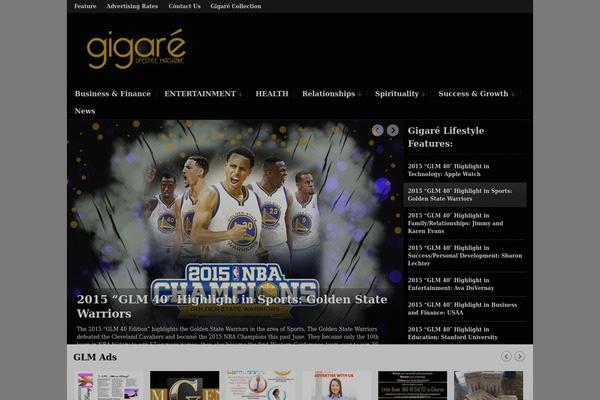This screenshot has height=400, width=600.
Task: Select Business & Finance category
Action: pos(112,94)
